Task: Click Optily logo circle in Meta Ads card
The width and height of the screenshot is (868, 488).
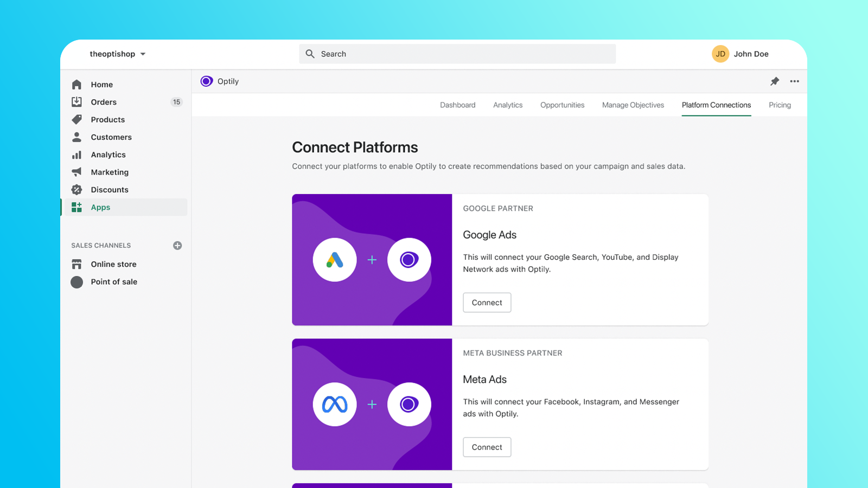Action: [x=409, y=404]
